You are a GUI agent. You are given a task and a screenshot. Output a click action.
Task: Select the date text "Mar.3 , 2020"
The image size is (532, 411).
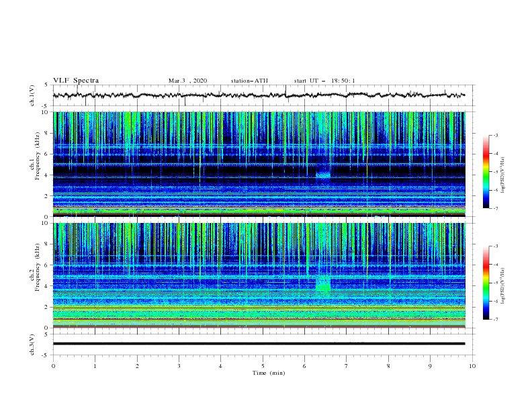pos(187,81)
